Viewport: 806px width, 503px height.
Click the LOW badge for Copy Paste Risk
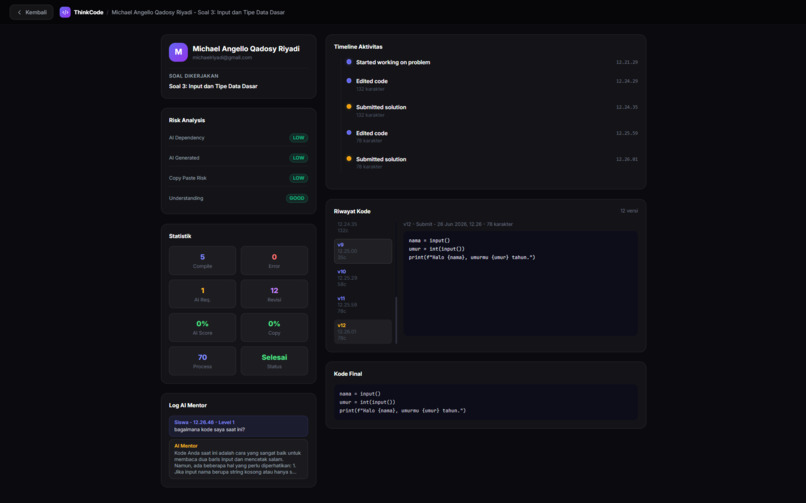298,178
